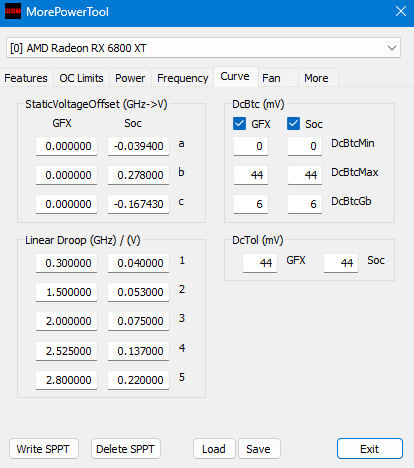Edit Linear Droop row 3 voltage 0.075000

138,321
